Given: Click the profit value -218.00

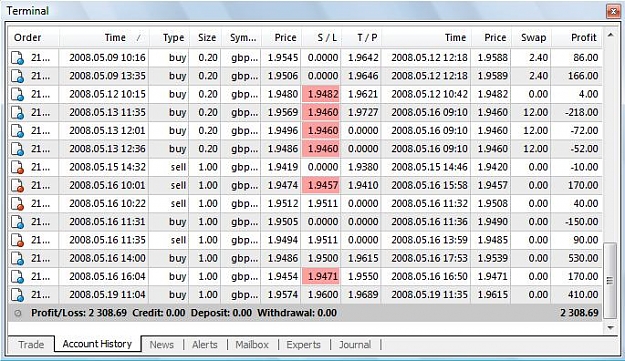Looking at the screenshot, I should pos(581,112).
